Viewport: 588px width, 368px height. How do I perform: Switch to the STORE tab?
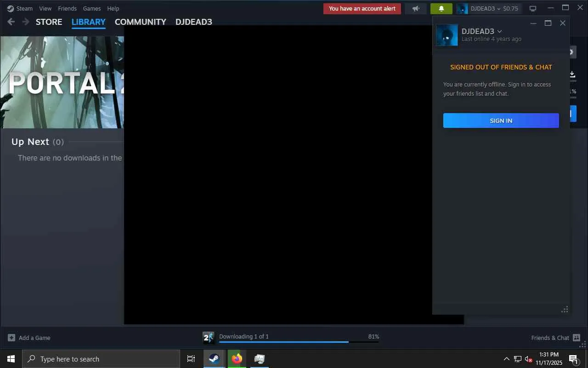[x=49, y=22]
